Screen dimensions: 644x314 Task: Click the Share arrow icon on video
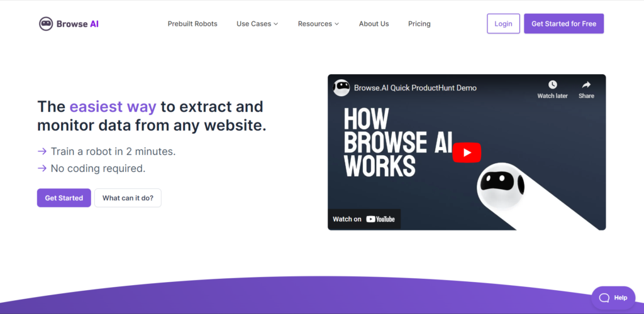(x=586, y=85)
